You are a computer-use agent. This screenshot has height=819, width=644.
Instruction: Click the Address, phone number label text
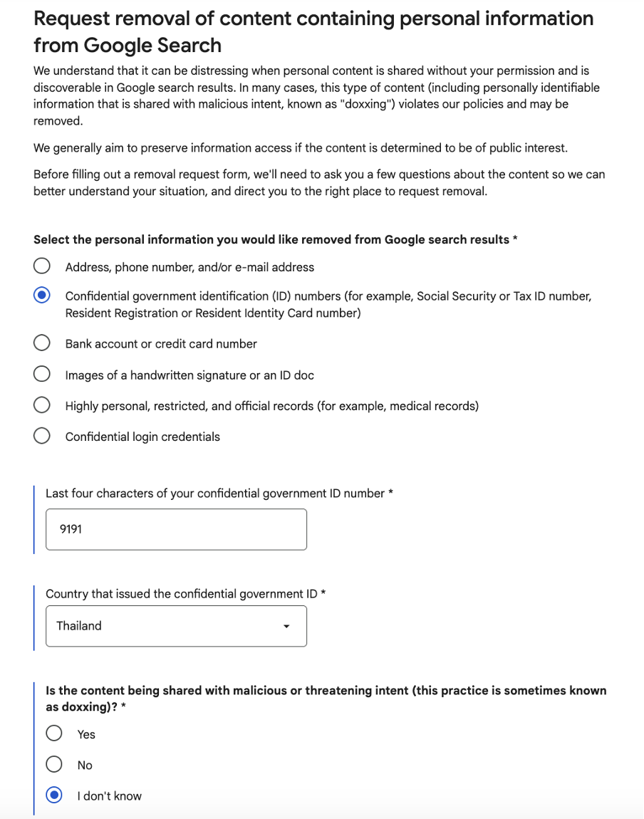click(x=189, y=267)
